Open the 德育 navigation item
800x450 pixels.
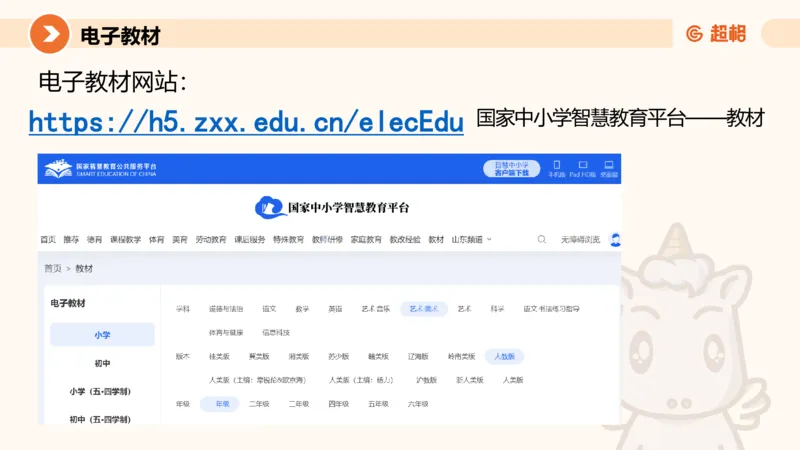tap(94, 239)
